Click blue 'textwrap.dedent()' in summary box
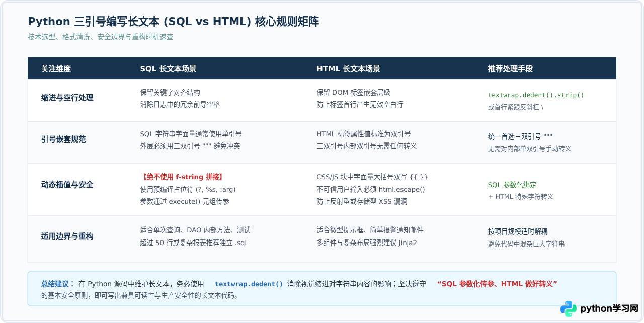The image size is (644, 323). pos(249,284)
